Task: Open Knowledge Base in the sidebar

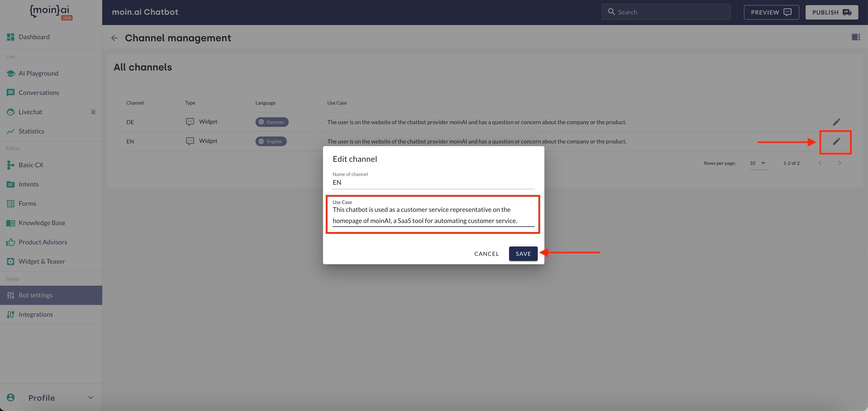Action: (x=51, y=223)
